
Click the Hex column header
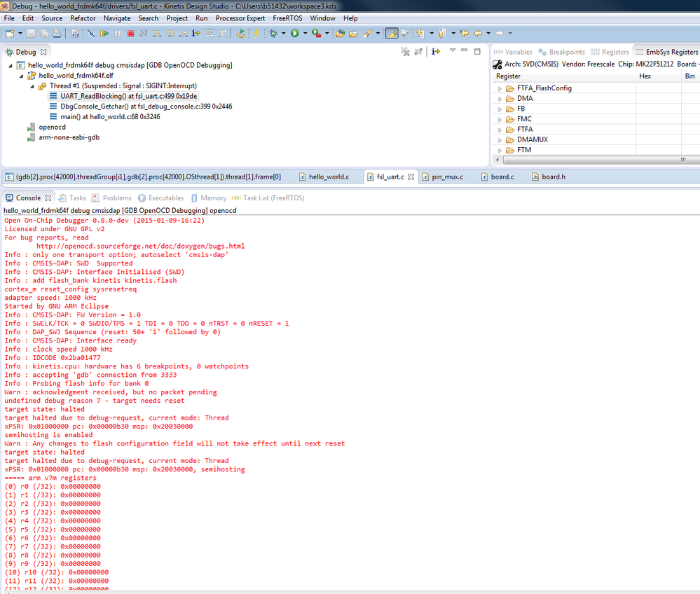[x=645, y=76]
